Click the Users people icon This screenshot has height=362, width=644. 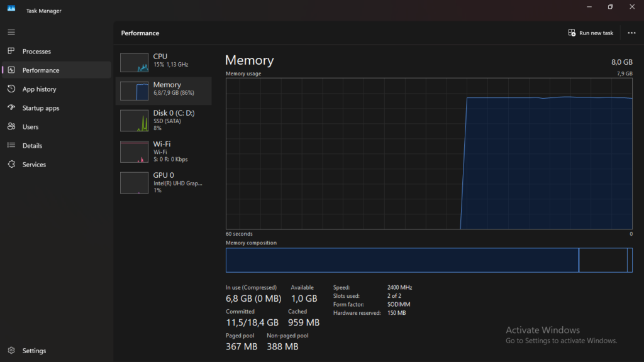(x=11, y=126)
